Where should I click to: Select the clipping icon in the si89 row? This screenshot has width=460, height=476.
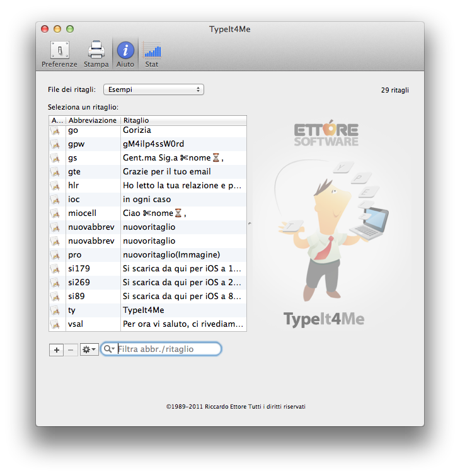[x=55, y=297]
